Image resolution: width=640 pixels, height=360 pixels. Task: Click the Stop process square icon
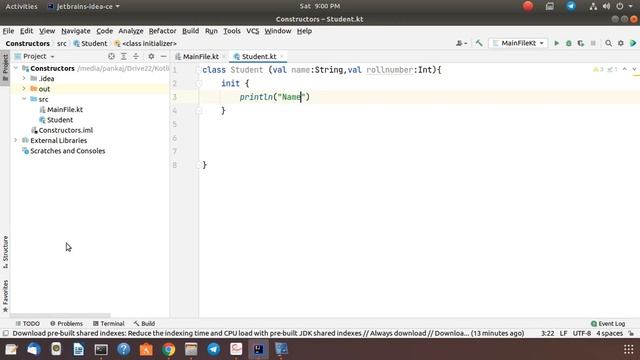(593, 43)
